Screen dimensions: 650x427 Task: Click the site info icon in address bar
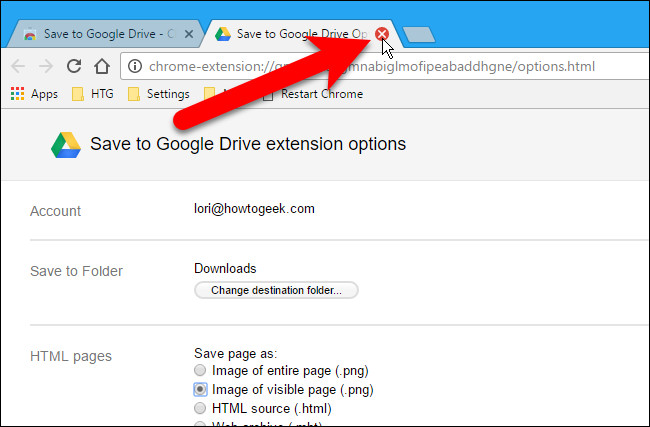tap(135, 66)
